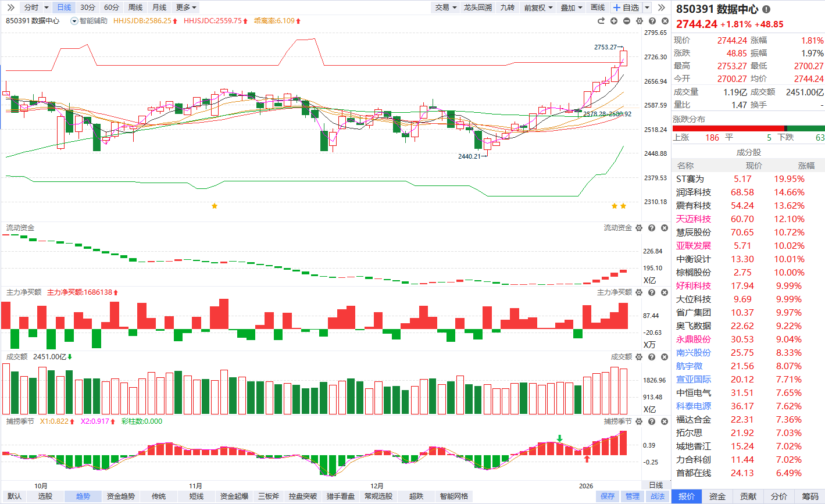The image size is (825, 504).
Task: Collapse the left sidebar double-chevron icon
Action: coord(10,8)
